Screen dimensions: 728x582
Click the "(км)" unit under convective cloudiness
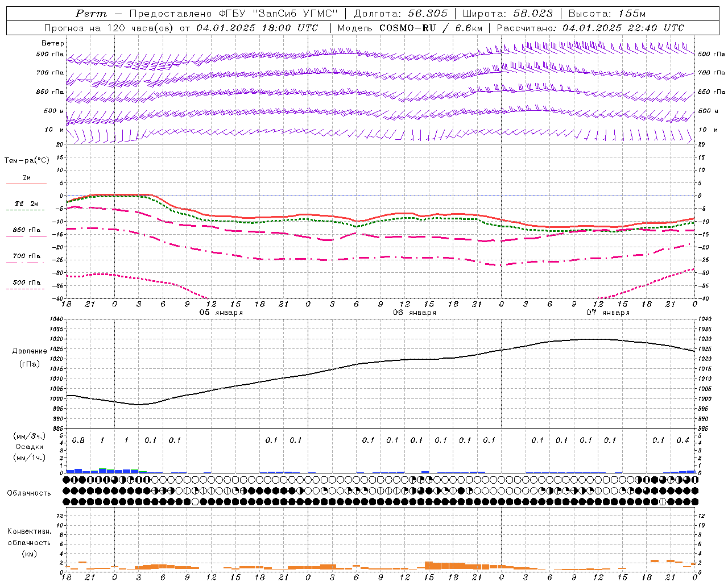tap(30, 554)
